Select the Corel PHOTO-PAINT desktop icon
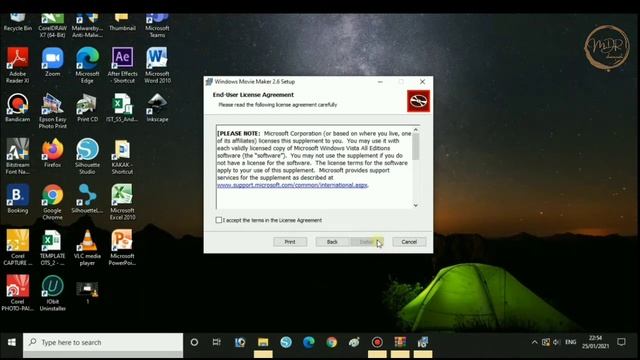Screen dimensions: 640x360 click(x=18, y=293)
